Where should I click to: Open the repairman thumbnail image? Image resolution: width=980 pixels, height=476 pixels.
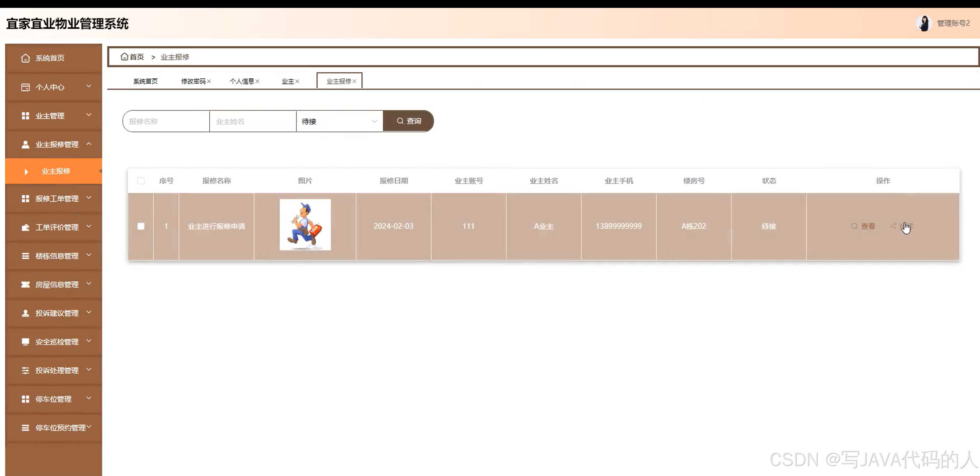[x=305, y=225]
